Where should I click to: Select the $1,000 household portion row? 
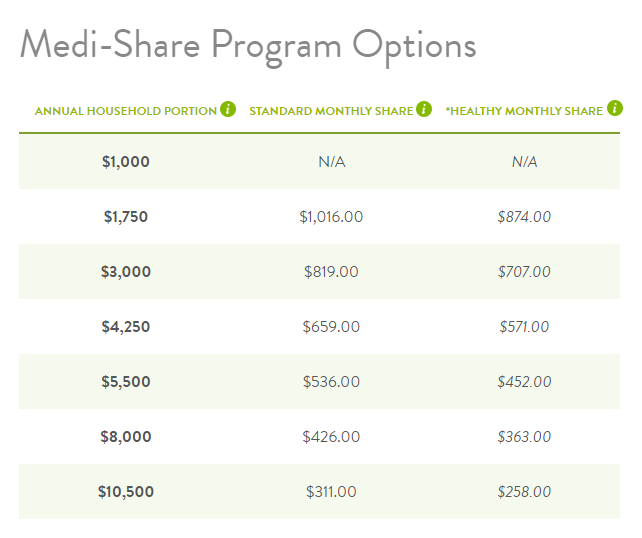pos(319,162)
